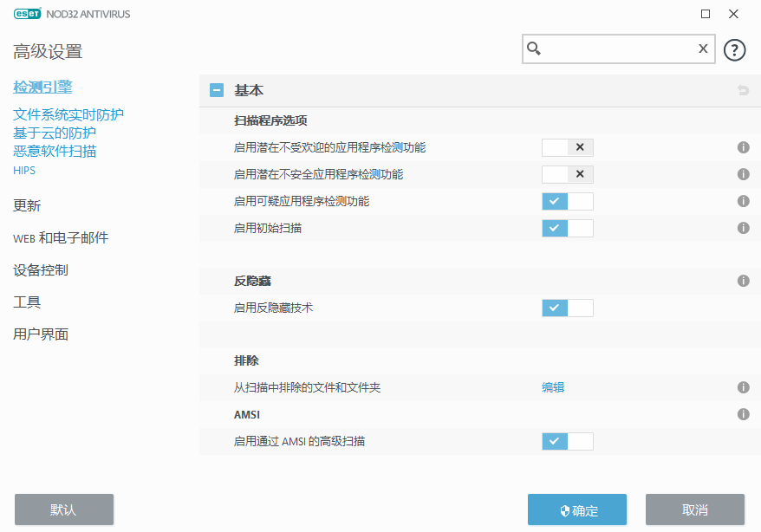761x532 pixels.
Task: Select 检测引擎 in the sidebar
Action: point(42,88)
